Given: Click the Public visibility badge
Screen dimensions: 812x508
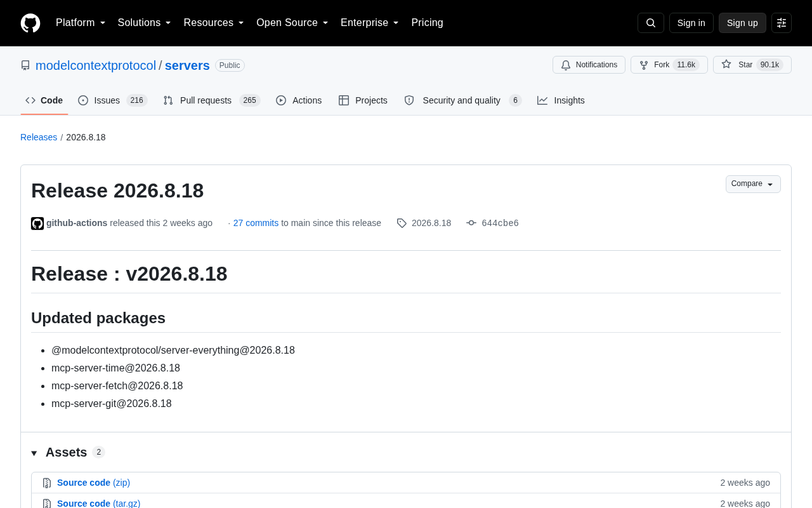Looking at the screenshot, I should [x=230, y=65].
